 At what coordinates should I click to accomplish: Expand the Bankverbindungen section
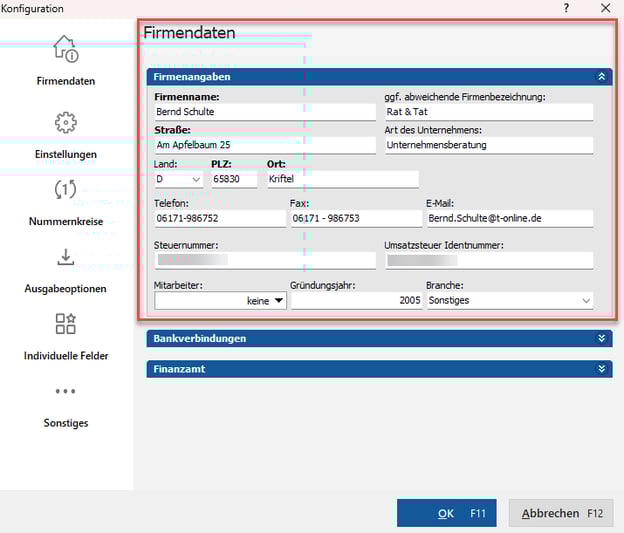click(x=601, y=339)
